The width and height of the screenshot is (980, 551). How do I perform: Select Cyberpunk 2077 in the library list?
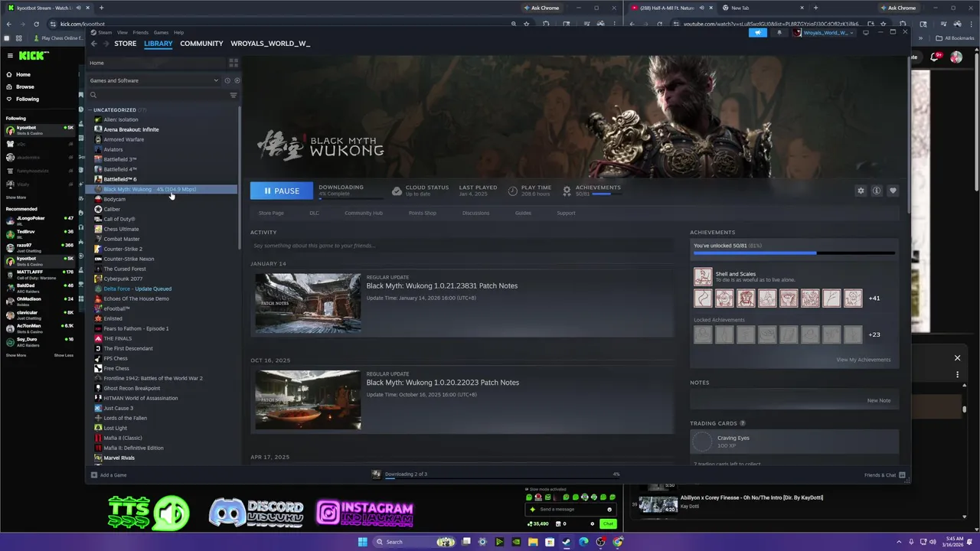point(122,279)
